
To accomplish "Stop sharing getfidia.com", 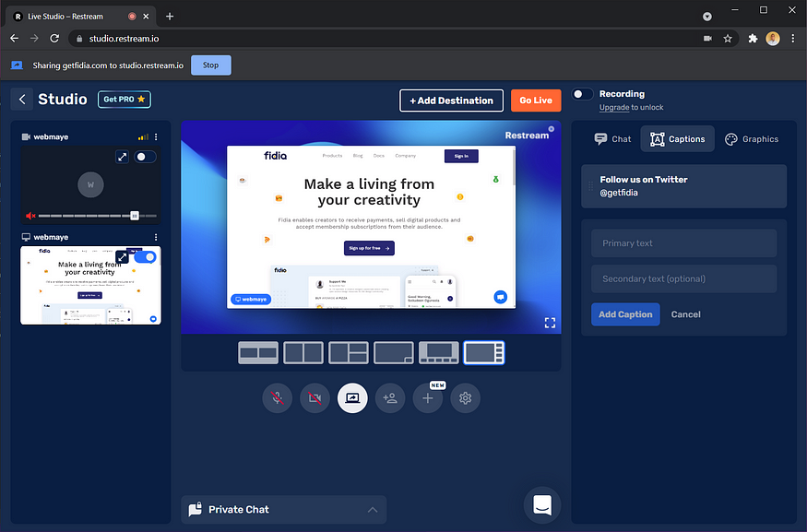I will pos(210,65).
